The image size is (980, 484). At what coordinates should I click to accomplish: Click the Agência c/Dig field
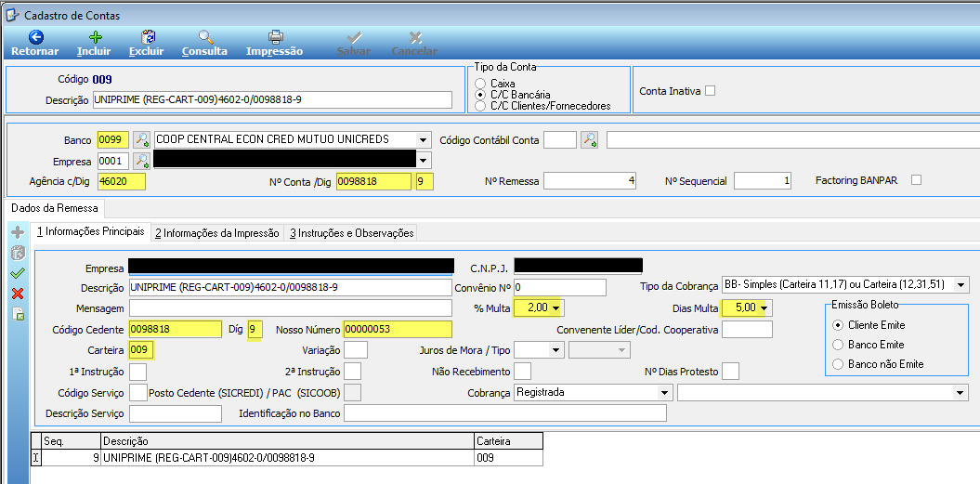tap(122, 181)
